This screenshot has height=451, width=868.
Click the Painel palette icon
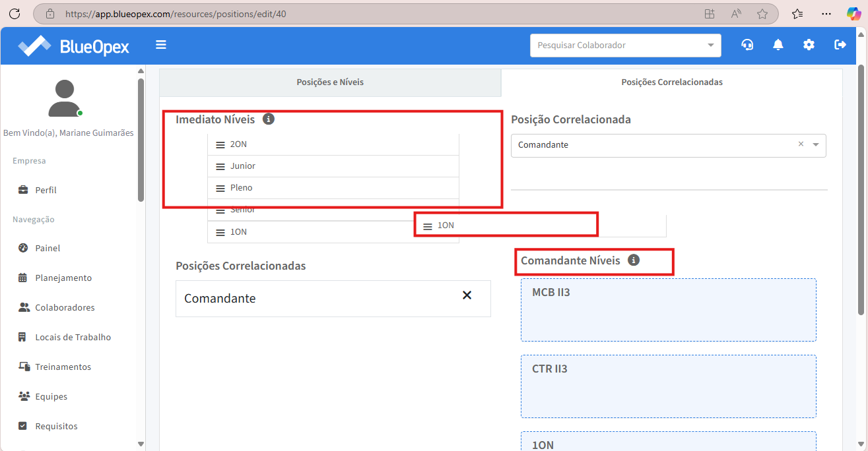click(x=23, y=248)
